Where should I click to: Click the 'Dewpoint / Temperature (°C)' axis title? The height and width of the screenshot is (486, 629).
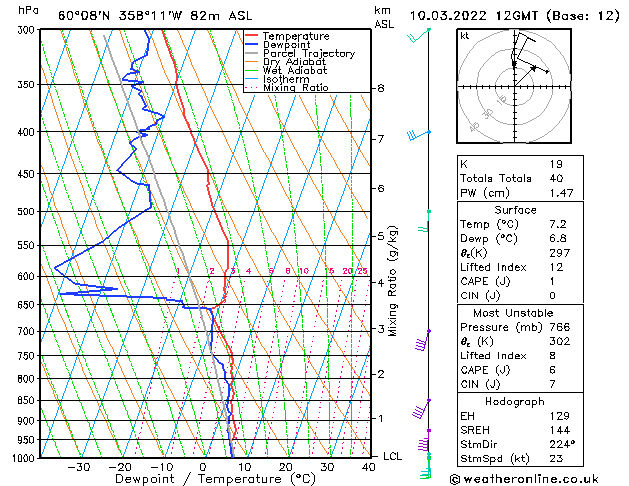pyautogui.click(x=215, y=479)
